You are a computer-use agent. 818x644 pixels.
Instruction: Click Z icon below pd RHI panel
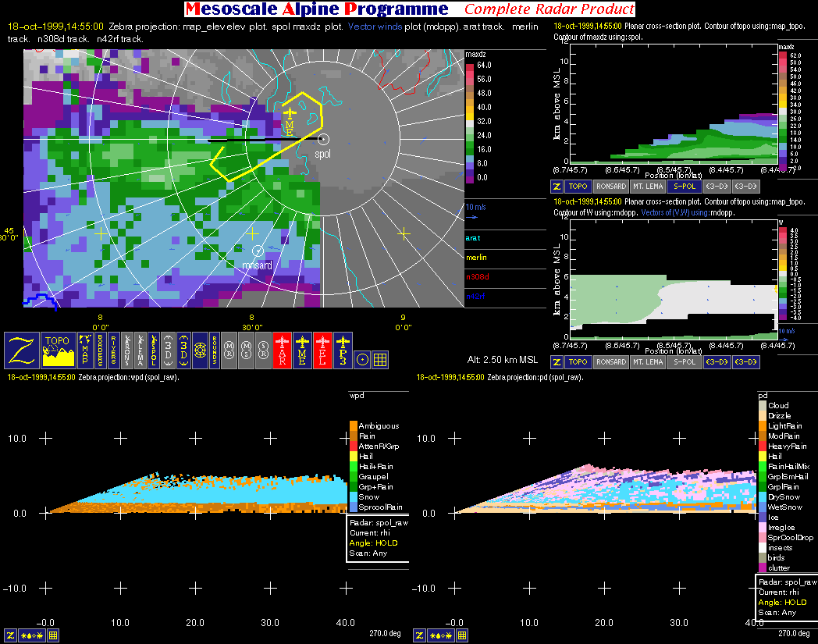[x=419, y=635]
